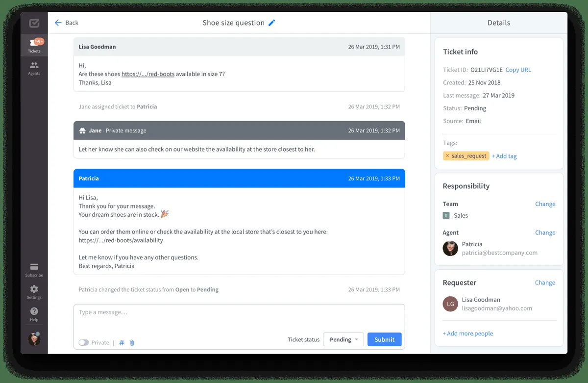This screenshot has width=588, height=383.
Task: Edit the ticket title with the pencil icon
Action: pos(273,23)
